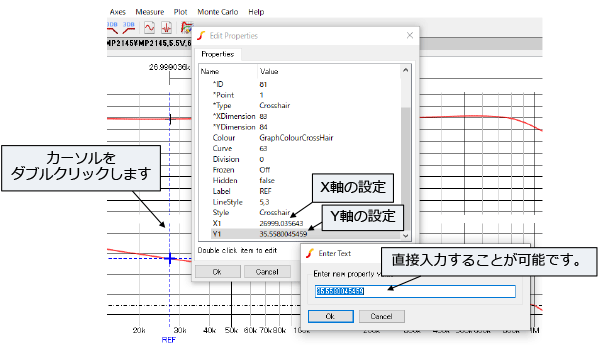Viewport: 600px width, 360px height.
Task: Select the Style property row
Action: coord(305,212)
